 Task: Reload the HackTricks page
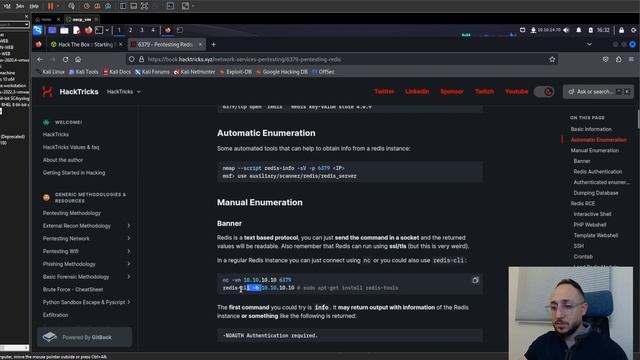coord(65,59)
